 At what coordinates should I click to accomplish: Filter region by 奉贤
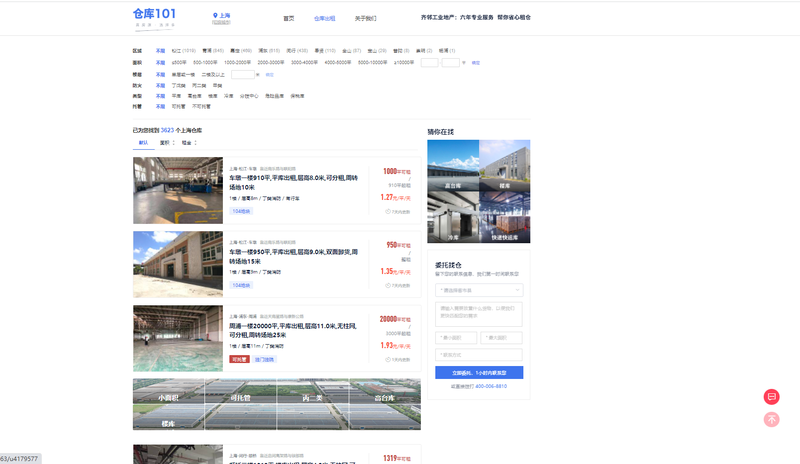tap(325, 51)
